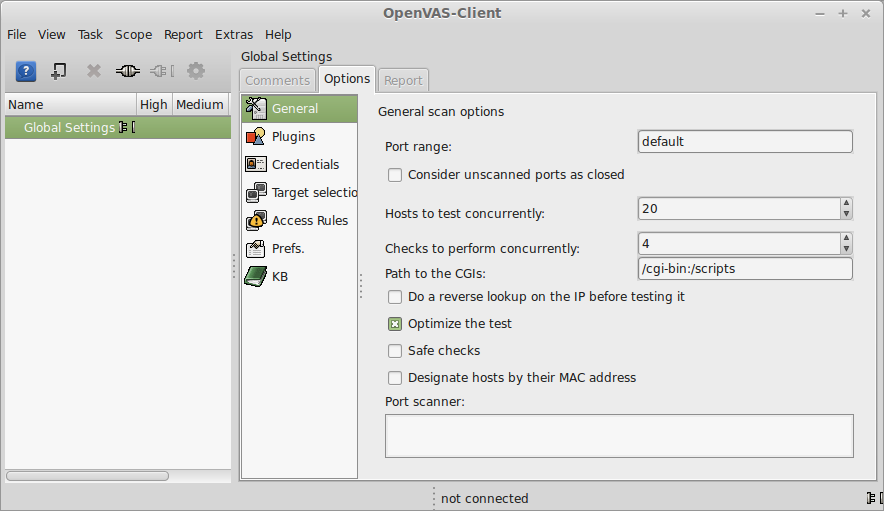Click the Hosts to test concurrently field
Screen dimensions: 884x511
click(739, 209)
